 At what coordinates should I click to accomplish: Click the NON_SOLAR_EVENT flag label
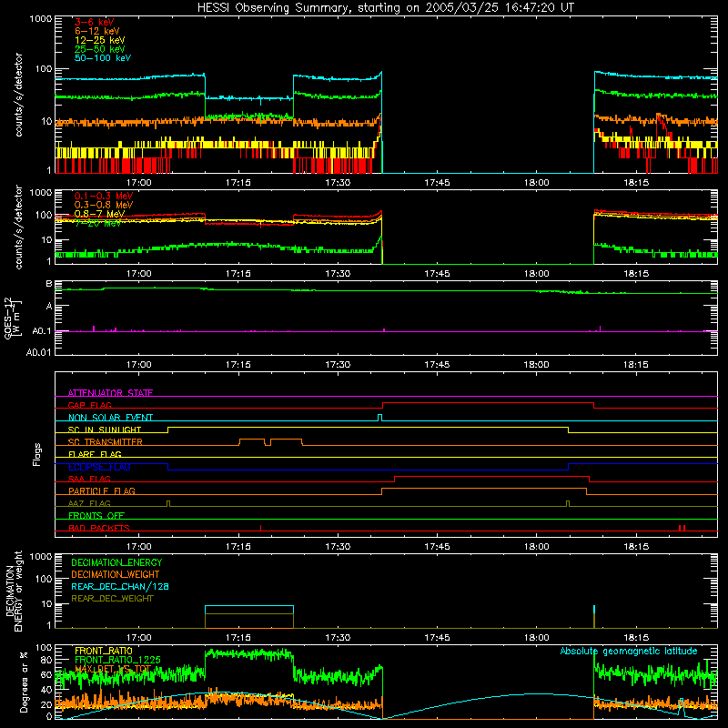click(110, 418)
